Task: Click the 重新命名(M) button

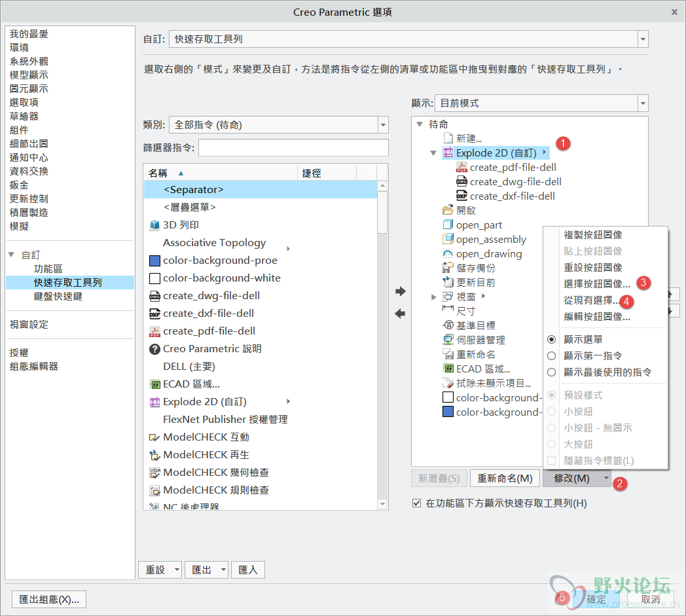Action: click(x=505, y=478)
